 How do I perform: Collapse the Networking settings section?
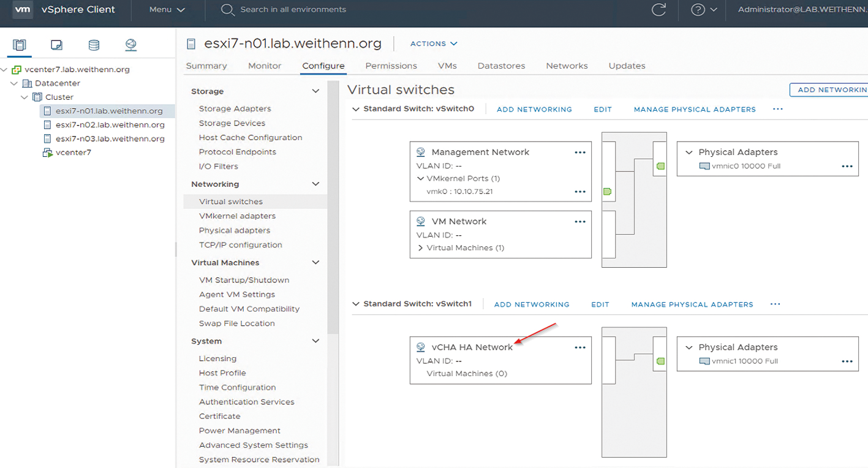click(x=315, y=184)
